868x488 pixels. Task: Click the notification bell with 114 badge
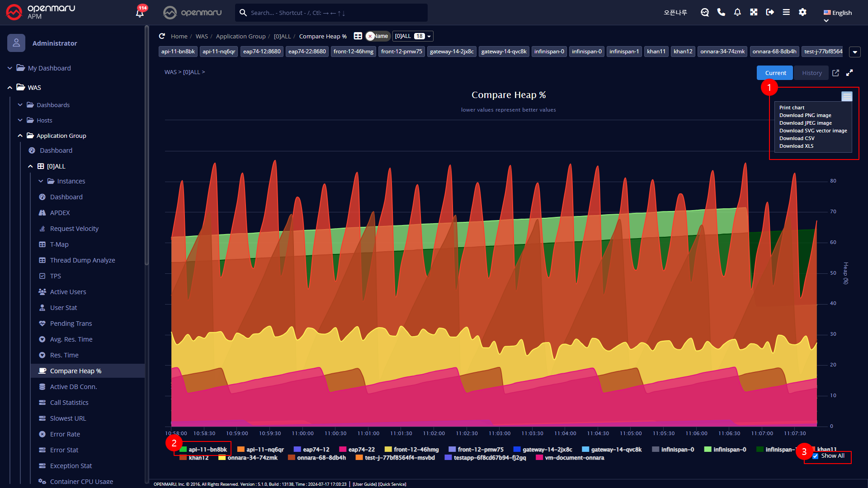140,13
